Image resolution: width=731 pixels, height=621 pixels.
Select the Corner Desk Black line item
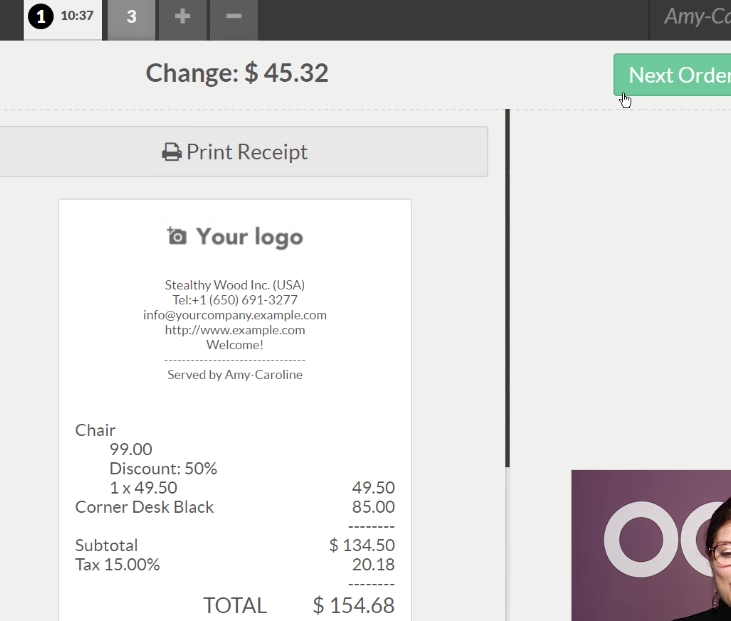click(145, 507)
